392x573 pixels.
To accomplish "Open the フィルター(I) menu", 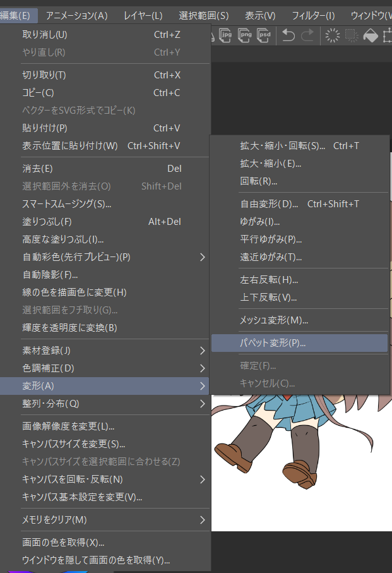I will (x=313, y=15).
